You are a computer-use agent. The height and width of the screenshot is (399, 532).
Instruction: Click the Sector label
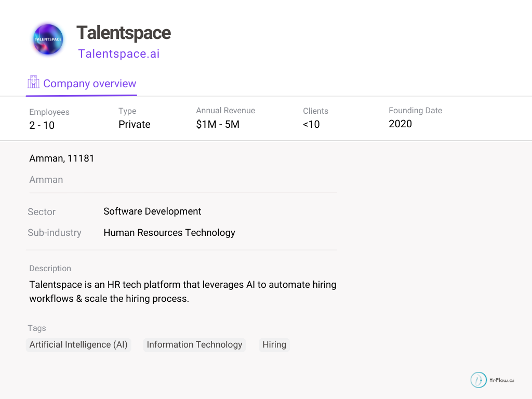42,212
